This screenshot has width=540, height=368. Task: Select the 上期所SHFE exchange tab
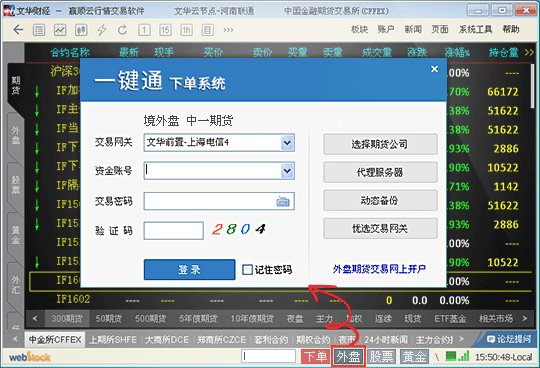tap(113, 340)
